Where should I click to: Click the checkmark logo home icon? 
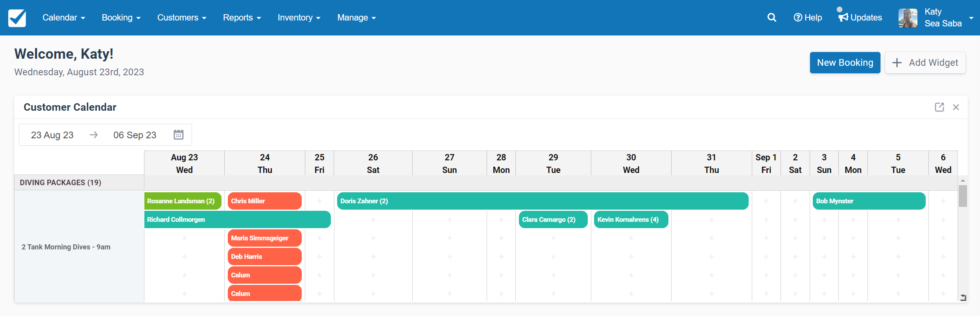tap(17, 18)
